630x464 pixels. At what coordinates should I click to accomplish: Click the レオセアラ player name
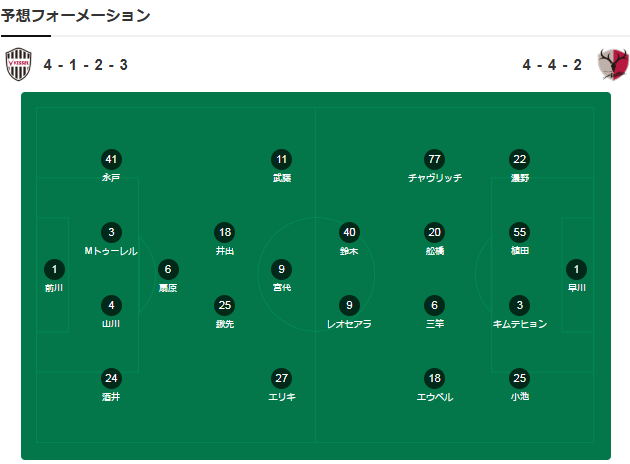pos(349,324)
